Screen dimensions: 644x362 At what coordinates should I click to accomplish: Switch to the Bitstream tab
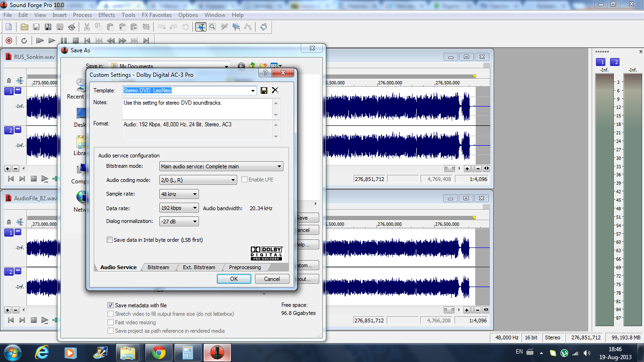pyautogui.click(x=158, y=267)
